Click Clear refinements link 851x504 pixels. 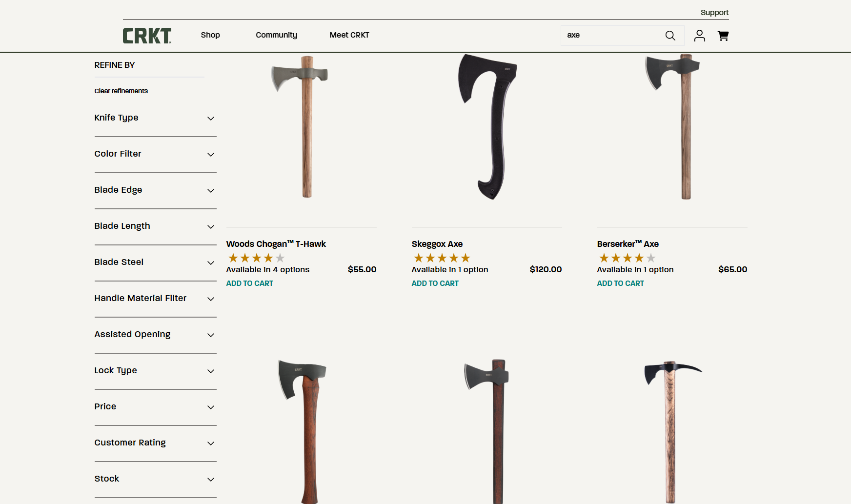(121, 91)
